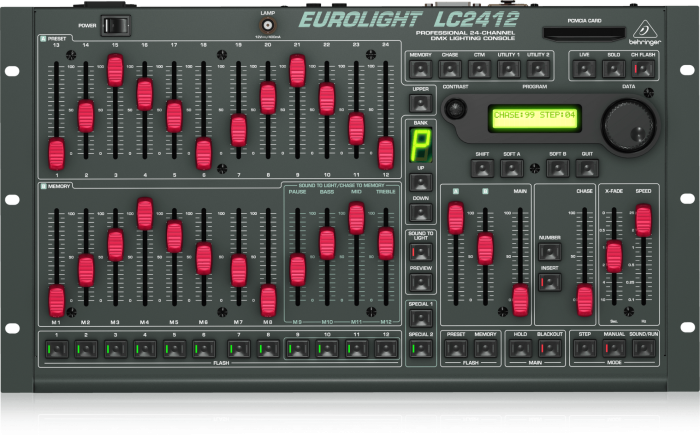700x446 pixels.
Task: Push channel FLASH button 7
Action: tap(239, 349)
